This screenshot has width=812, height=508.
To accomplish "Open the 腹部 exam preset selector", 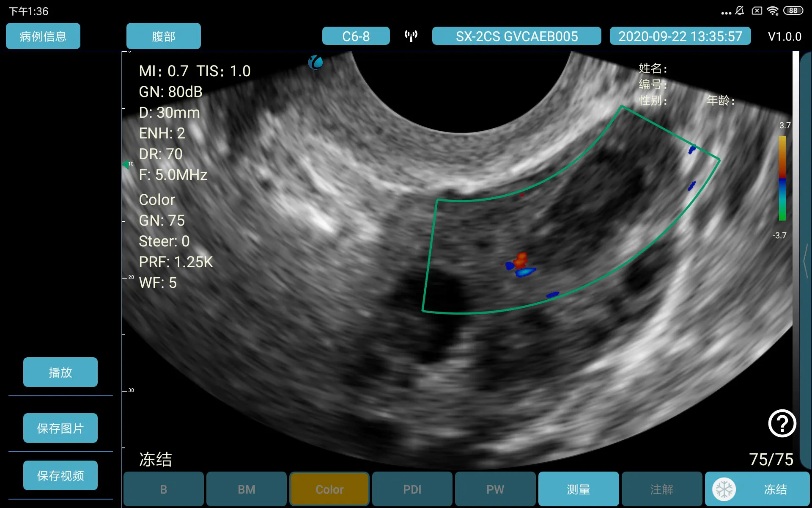I will pyautogui.click(x=163, y=36).
